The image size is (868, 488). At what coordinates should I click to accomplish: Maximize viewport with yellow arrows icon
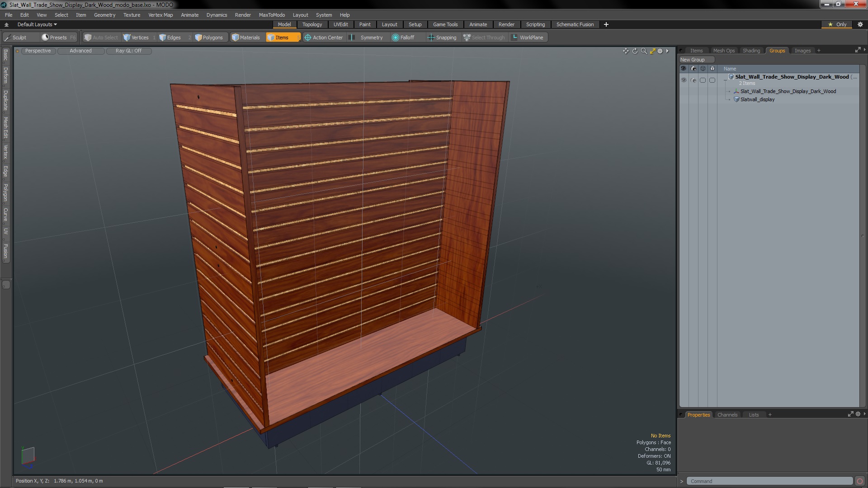click(652, 51)
